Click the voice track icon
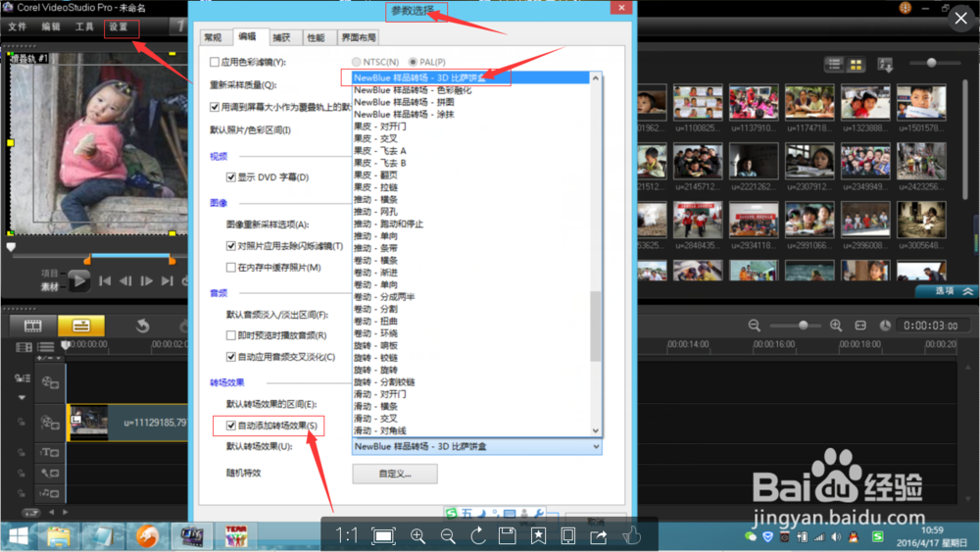980x552 pixels. click(50, 473)
